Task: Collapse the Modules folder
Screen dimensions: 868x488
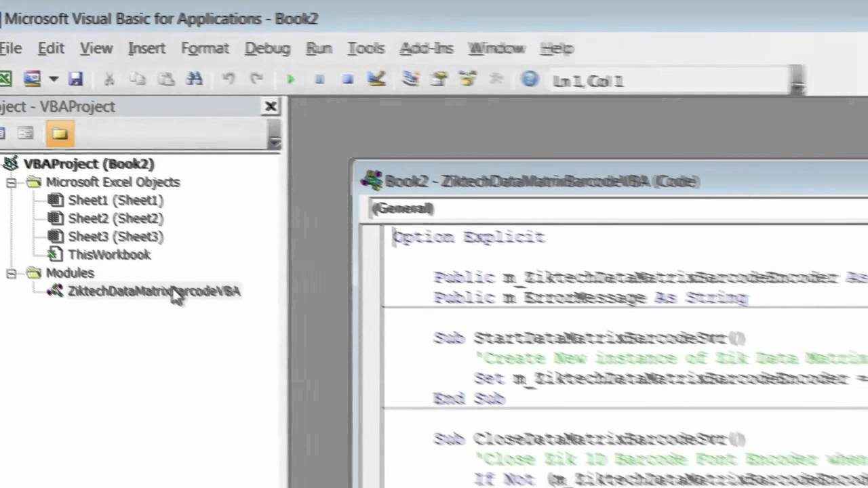Action: coord(11,273)
